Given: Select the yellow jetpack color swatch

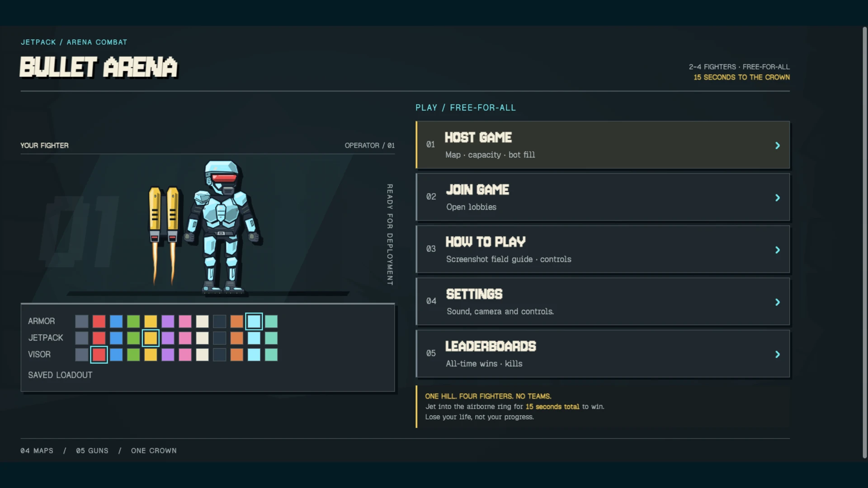Looking at the screenshot, I should coord(151,338).
